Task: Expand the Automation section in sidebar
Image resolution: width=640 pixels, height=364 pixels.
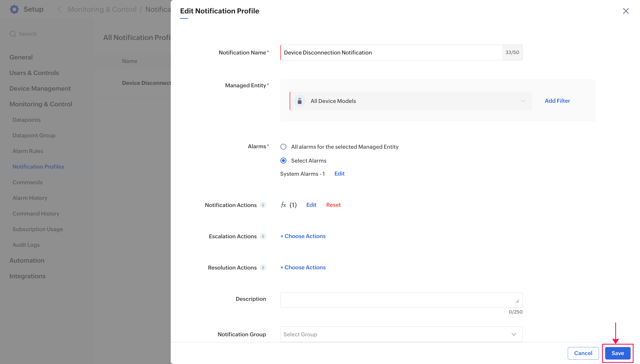Action: click(x=27, y=260)
